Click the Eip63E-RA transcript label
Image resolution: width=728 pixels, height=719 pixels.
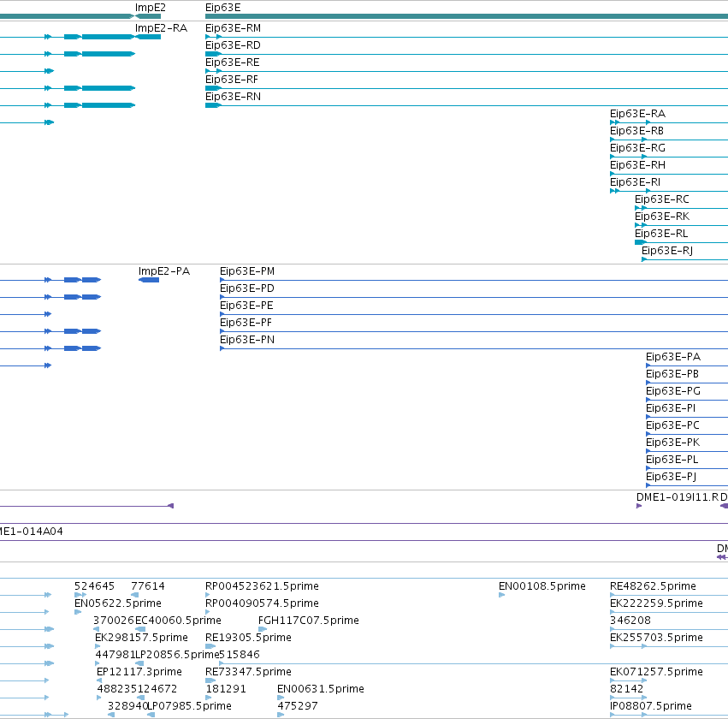(637, 114)
